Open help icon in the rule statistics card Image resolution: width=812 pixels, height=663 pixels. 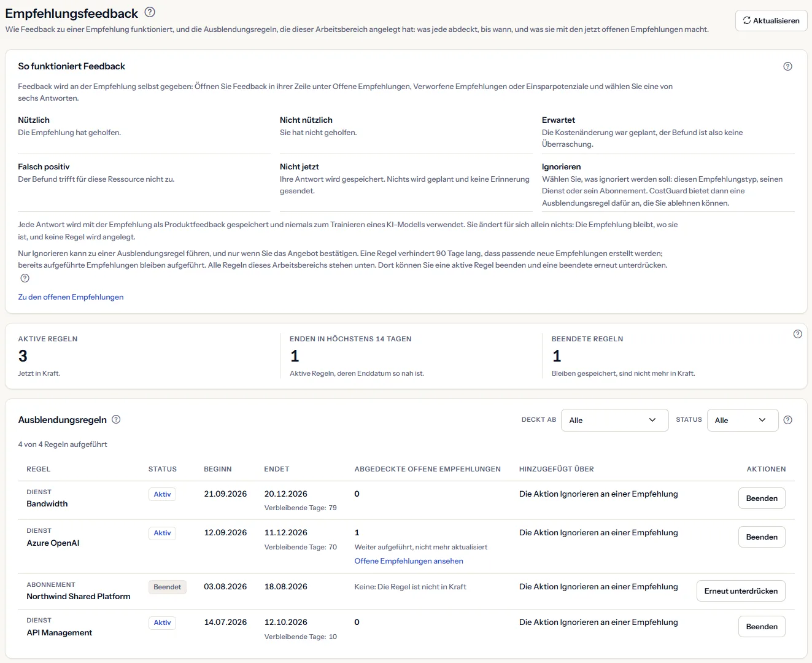click(x=797, y=334)
